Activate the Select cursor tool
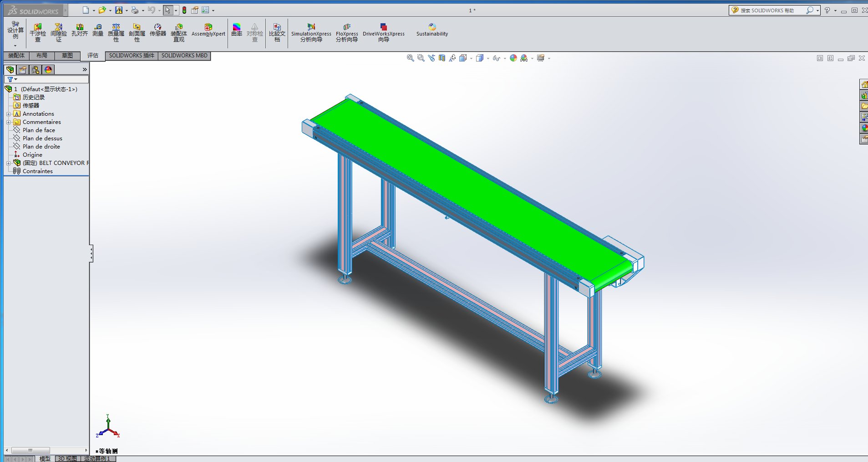The height and width of the screenshot is (462, 868). click(x=168, y=10)
